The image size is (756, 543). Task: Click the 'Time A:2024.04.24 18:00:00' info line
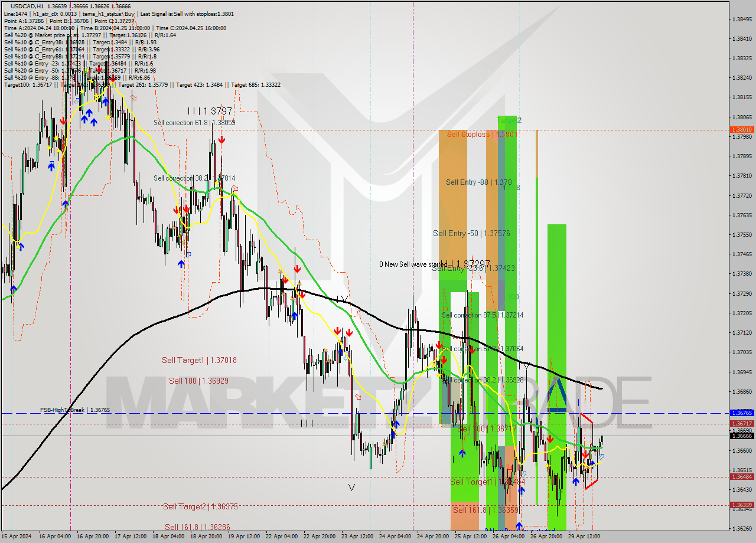[39, 28]
